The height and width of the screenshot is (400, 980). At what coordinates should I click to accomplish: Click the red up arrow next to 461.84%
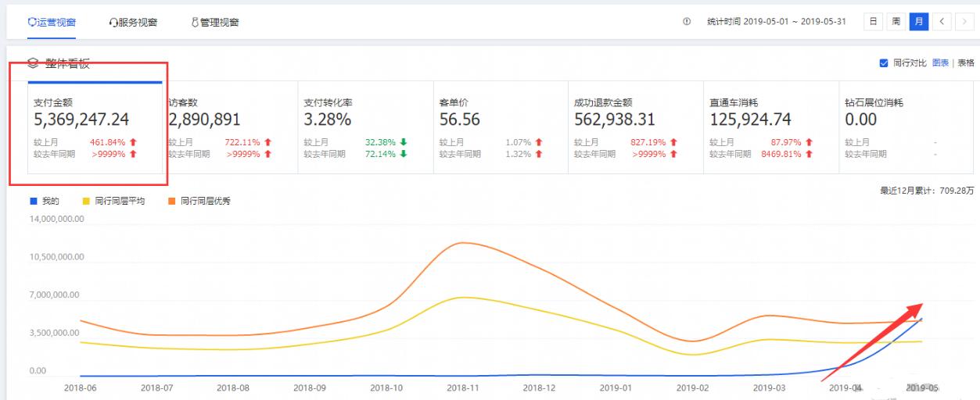click(x=133, y=142)
